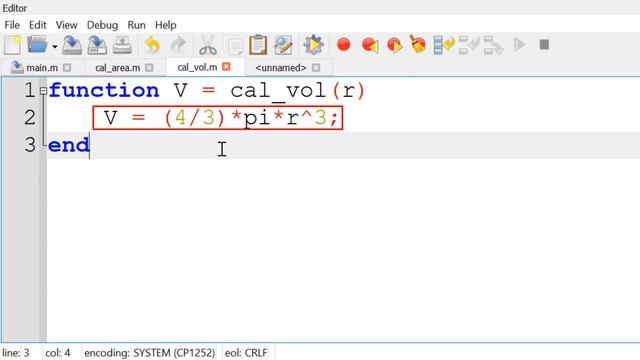Viewport: 640px width, 360px height.
Task: Jump to previous breakpoint
Action: 370,44
